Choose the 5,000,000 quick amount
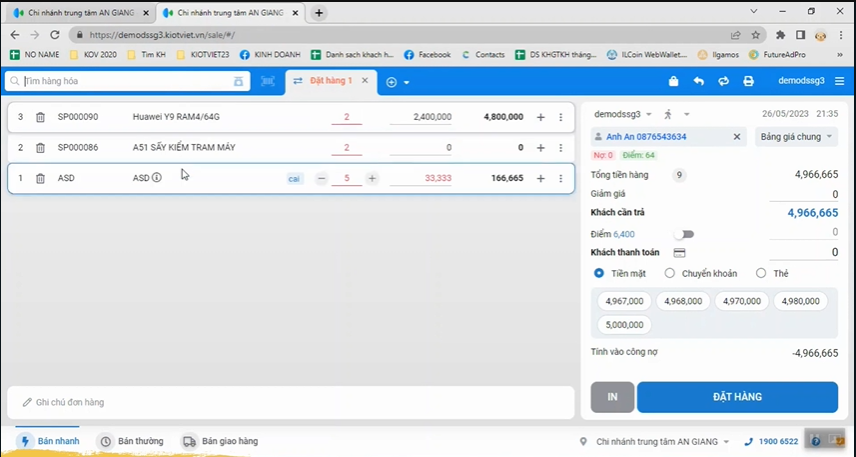This screenshot has width=856, height=457. (624, 325)
